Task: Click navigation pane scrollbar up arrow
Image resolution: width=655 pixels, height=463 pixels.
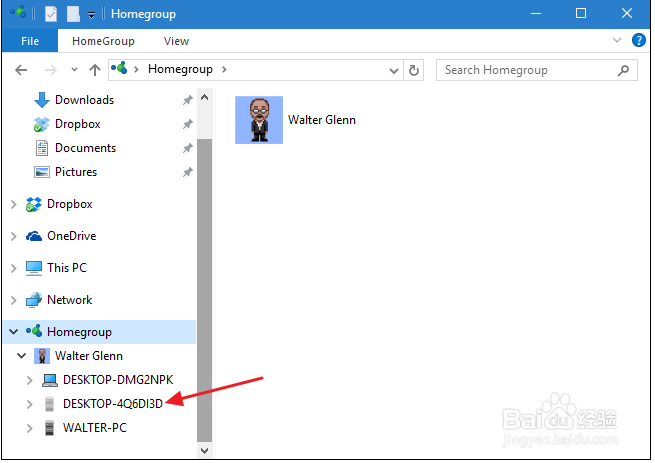Action: (x=204, y=97)
